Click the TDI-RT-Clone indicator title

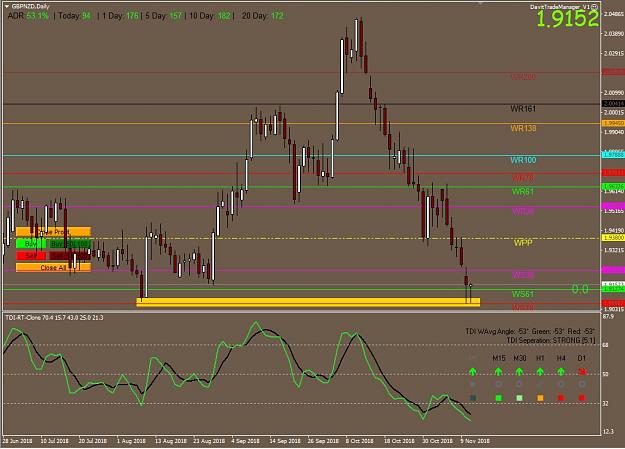[x=54, y=317]
